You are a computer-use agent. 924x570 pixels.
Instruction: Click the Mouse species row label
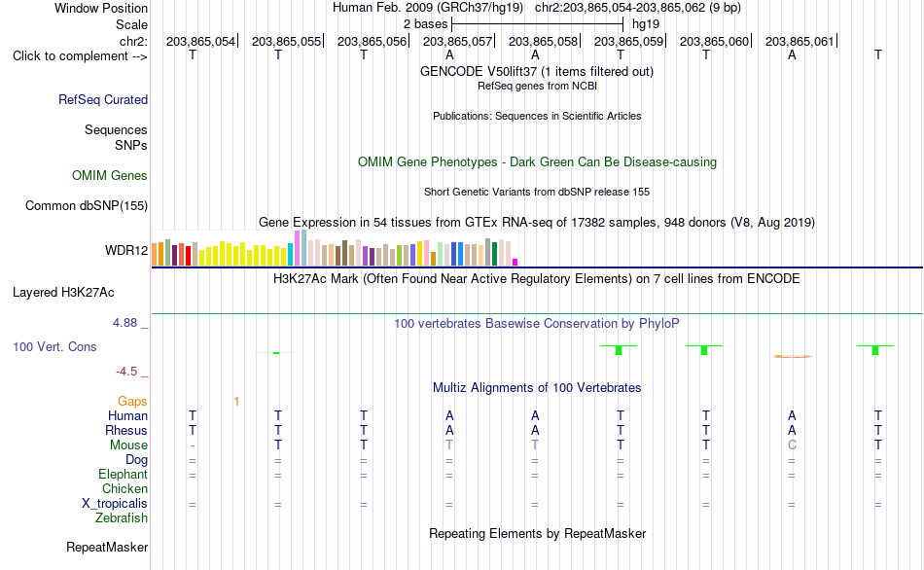128,445
